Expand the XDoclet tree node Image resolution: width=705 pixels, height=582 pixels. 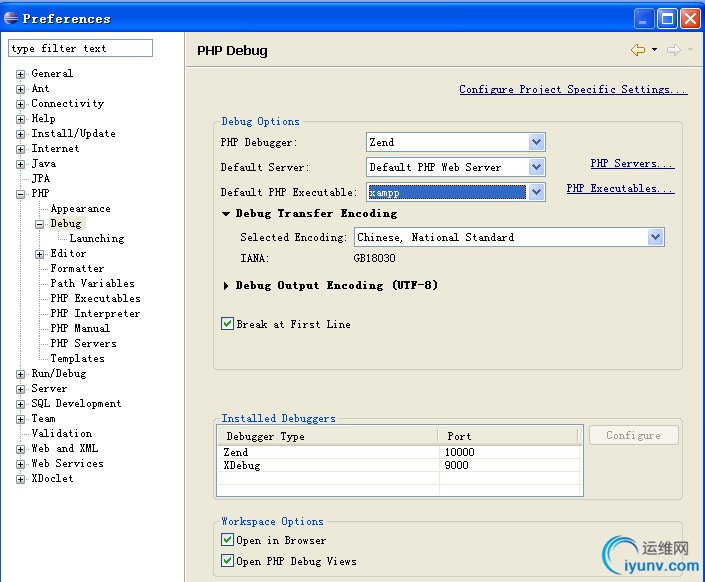(x=20, y=479)
